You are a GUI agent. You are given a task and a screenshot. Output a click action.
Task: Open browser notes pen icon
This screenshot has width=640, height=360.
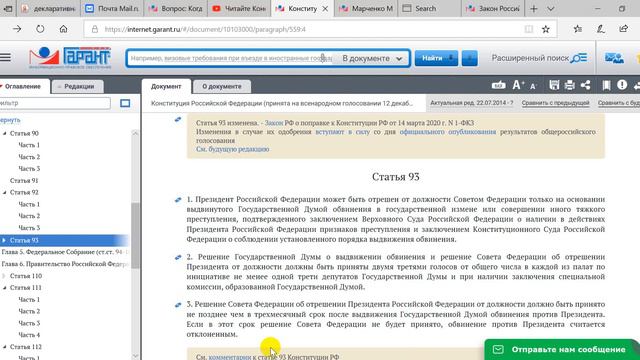point(600,29)
